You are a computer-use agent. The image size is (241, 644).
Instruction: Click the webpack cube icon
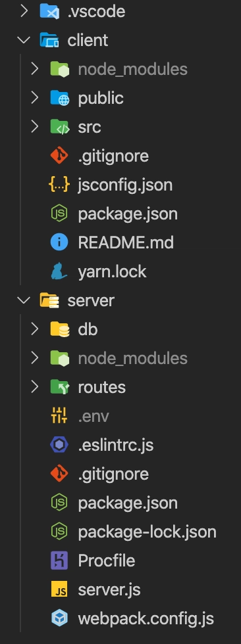(x=59, y=618)
